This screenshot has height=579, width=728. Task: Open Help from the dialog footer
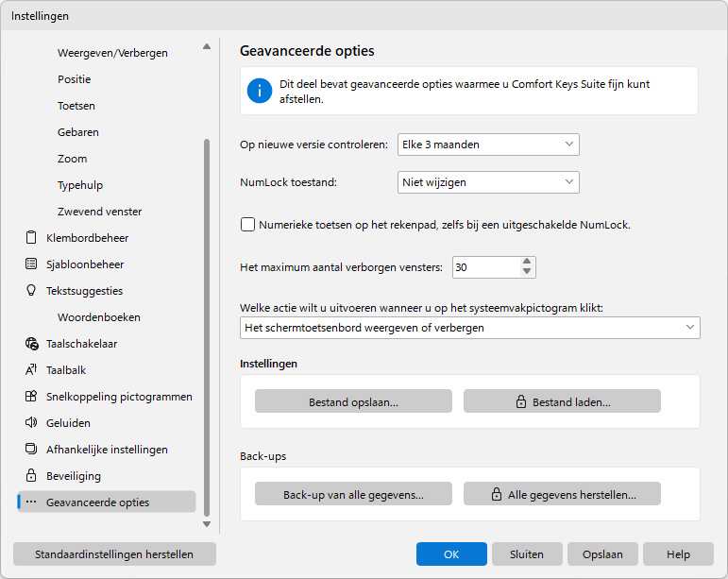point(678,554)
